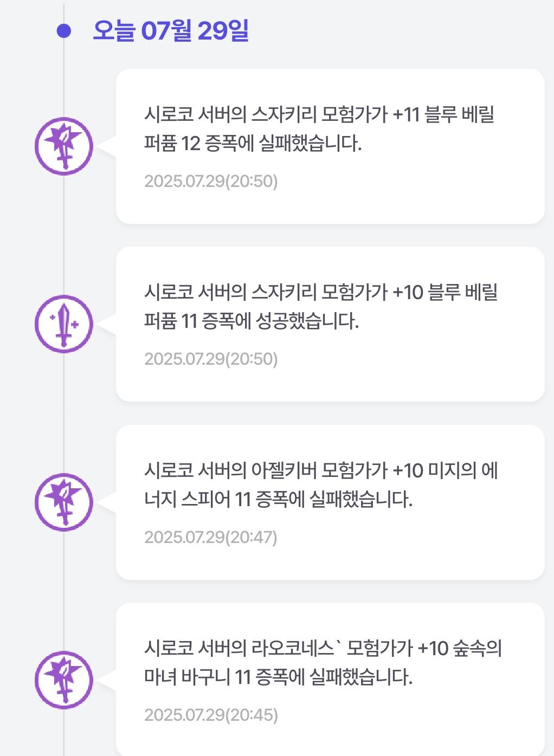Click the second 2025.07.29(20:50) timestamp under success message
554x756 pixels.
click(211, 359)
